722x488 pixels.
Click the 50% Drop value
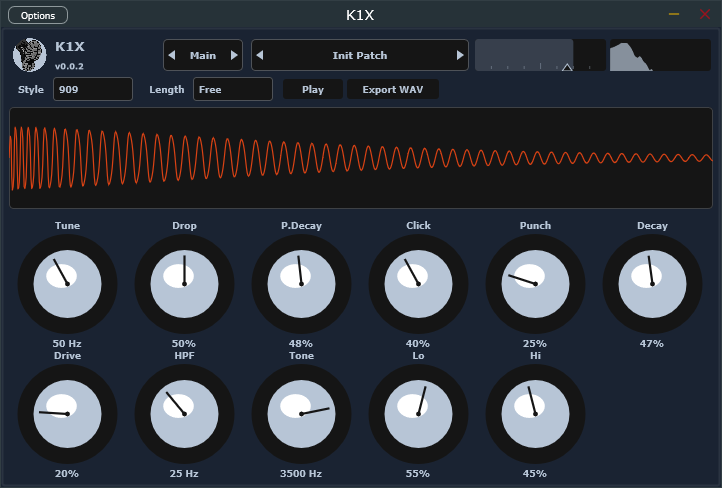(x=184, y=343)
